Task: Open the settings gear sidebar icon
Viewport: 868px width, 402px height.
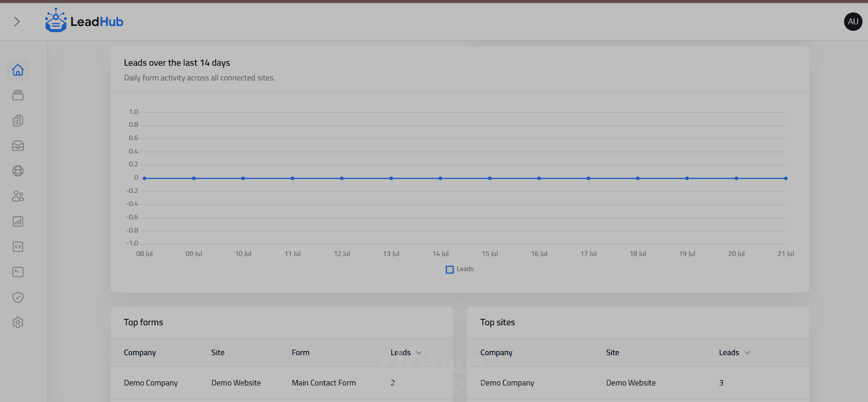Action: pos(18,323)
